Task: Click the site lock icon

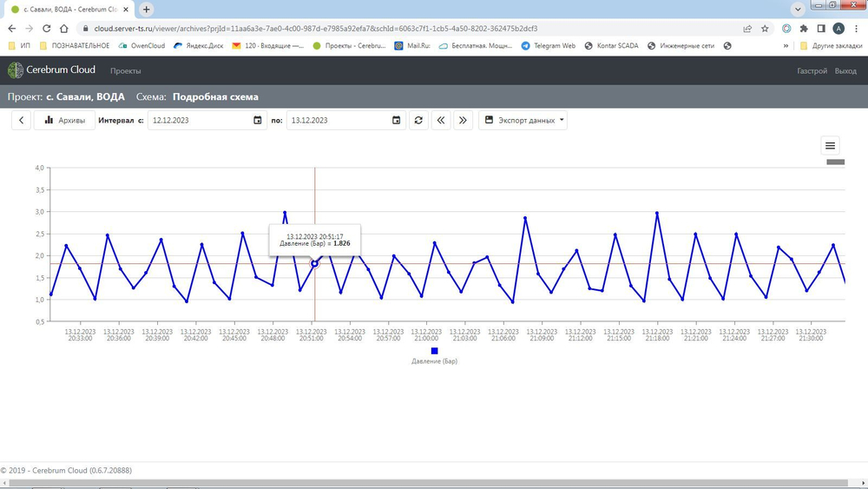Action: (85, 29)
